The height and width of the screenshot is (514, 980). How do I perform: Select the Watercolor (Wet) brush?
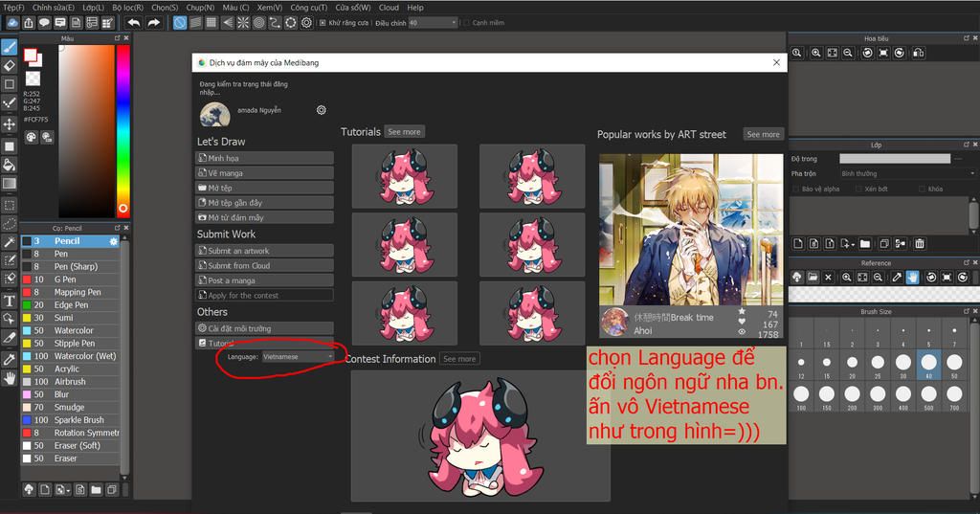70,356
